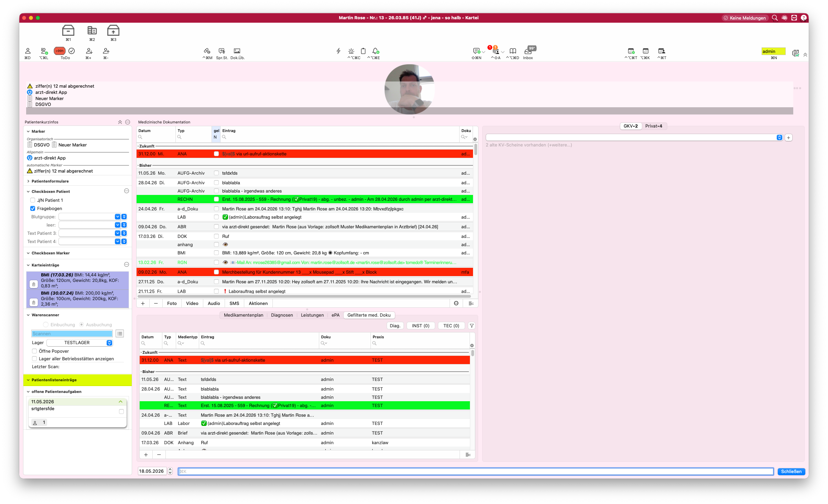
Task: Select the Privat•4 tab
Action: (654, 126)
